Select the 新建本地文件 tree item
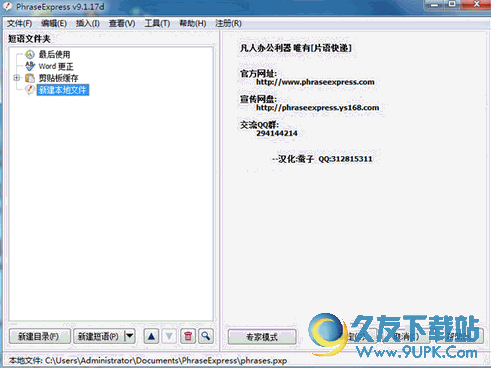This screenshot has width=491, height=368. (x=63, y=90)
